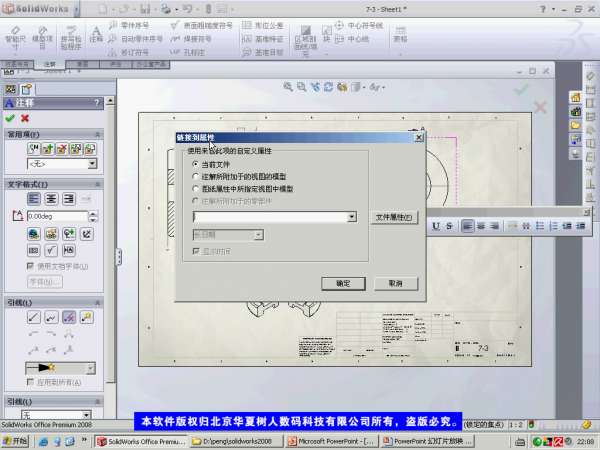Select the 注释 note tool in ribbon
The image size is (600, 450).
coord(96,34)
